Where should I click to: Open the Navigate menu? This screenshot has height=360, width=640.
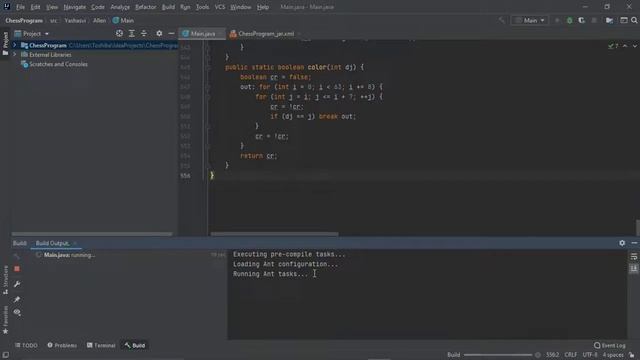(75, 7)
